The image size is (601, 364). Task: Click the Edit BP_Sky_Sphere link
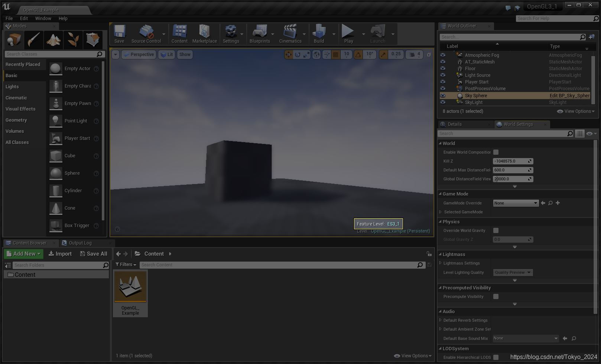(x=569, y=95)
